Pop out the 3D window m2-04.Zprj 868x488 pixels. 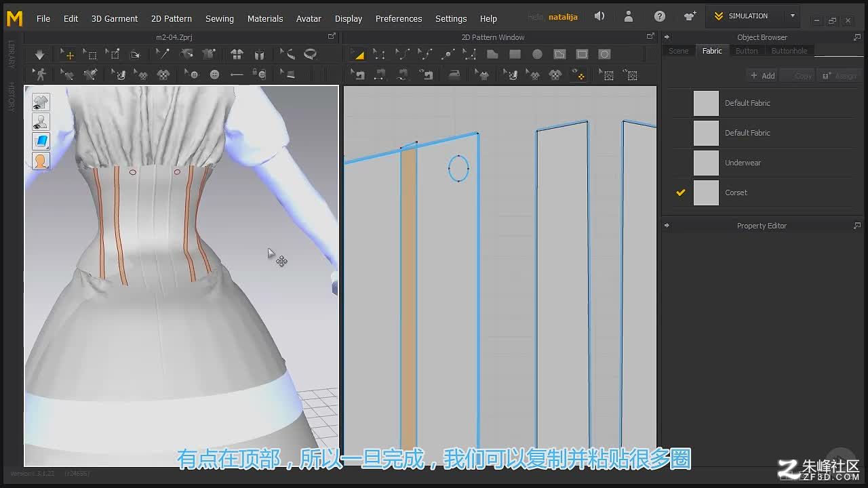pos(332,37)
